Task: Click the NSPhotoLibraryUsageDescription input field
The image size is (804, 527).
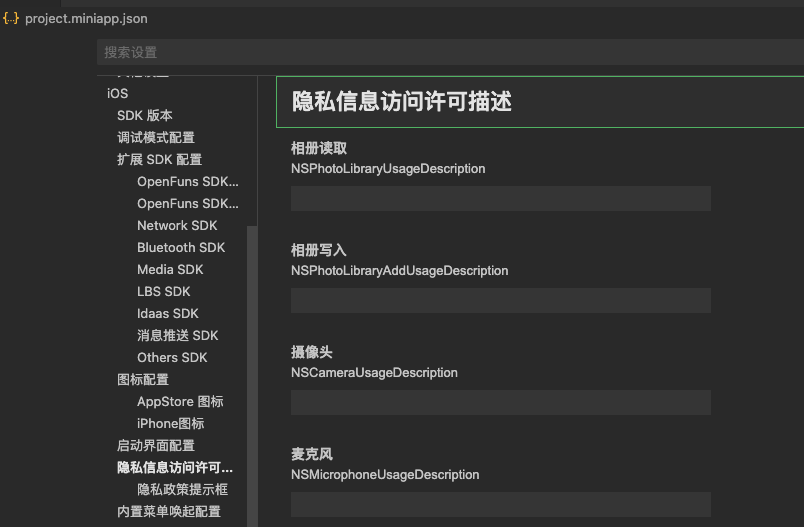Action: coord(500,198)
